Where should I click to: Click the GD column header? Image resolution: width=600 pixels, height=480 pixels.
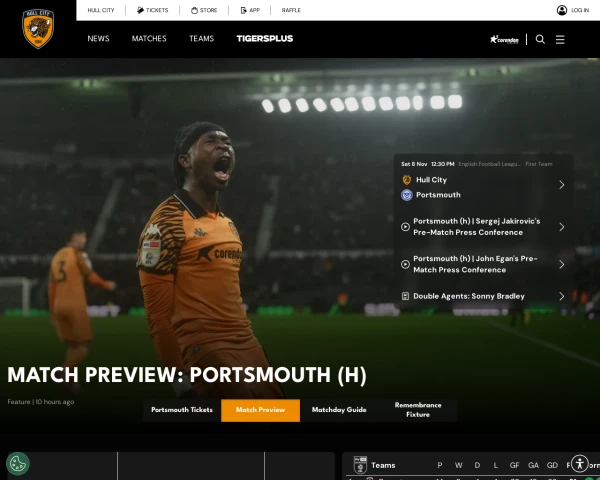(552, 465)
